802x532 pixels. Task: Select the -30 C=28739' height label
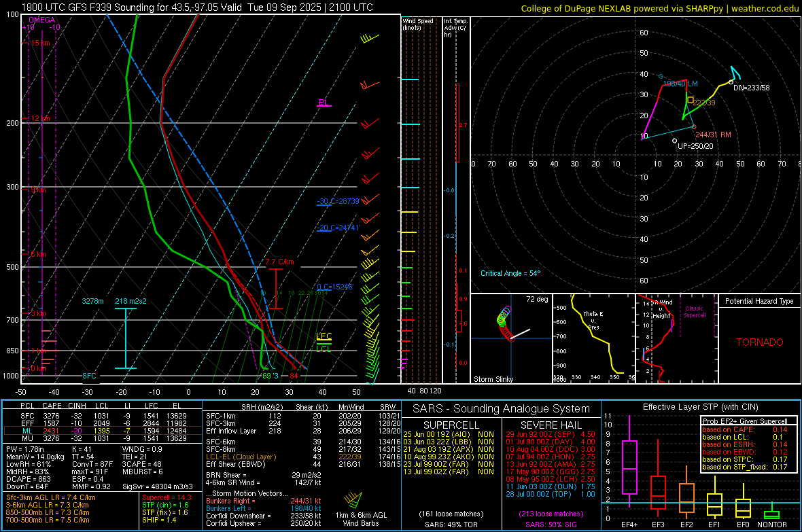338,201
